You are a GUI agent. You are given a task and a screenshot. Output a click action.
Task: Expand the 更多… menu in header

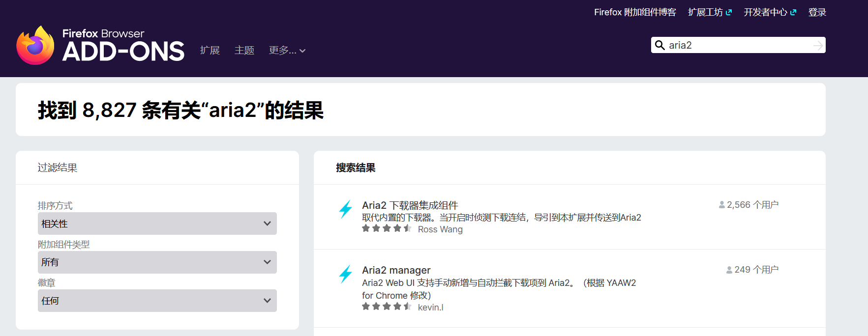(x=287, y=51)
